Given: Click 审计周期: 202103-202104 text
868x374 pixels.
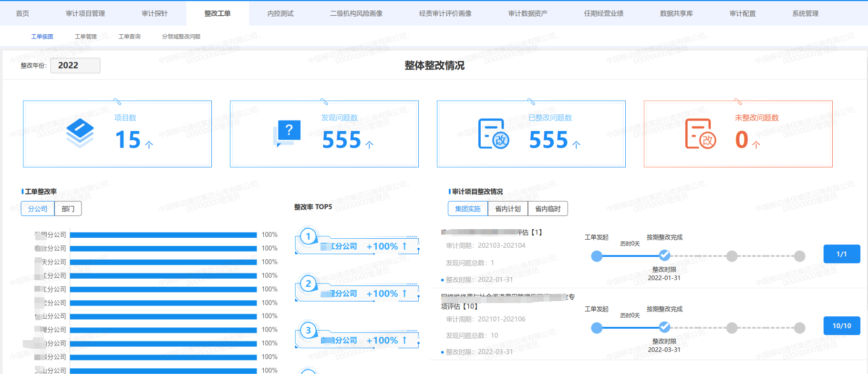Looking at the screenshot, I should 486,245.
